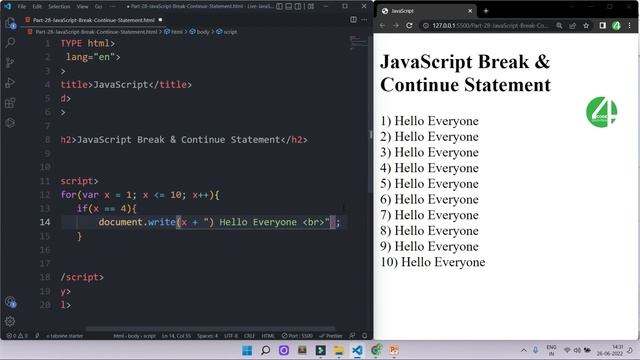Change encoding via UTF-8 status item

pyautogui.click(x=231, y=336)
